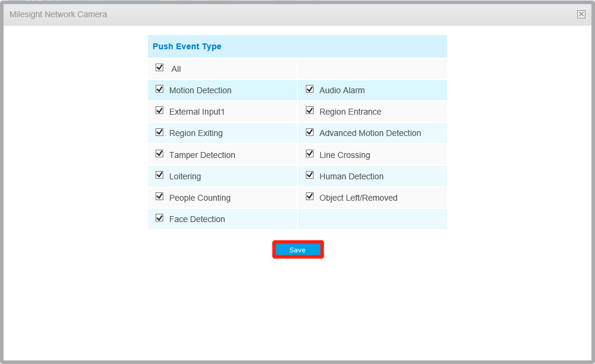
Task: Uncheck the Motion Detection checkbox
Action: click(159, 89)
